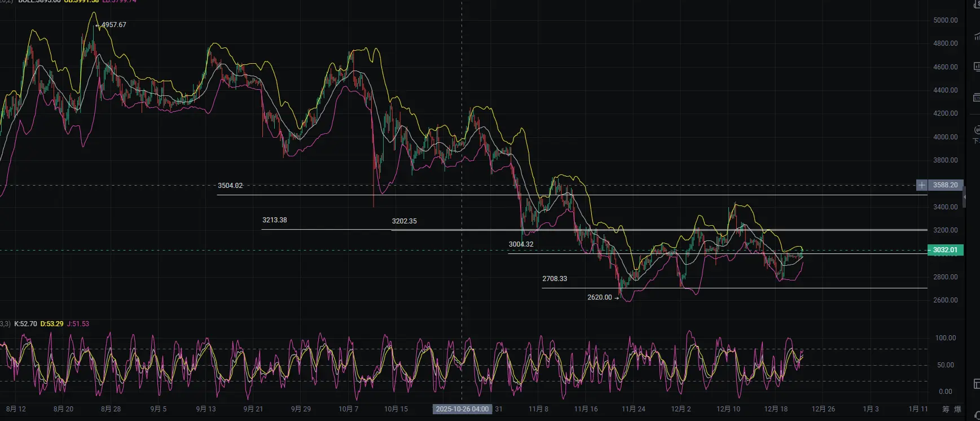Click the 1月 11 date label
This screenshot has height=421, width=980.
[919, 409]
